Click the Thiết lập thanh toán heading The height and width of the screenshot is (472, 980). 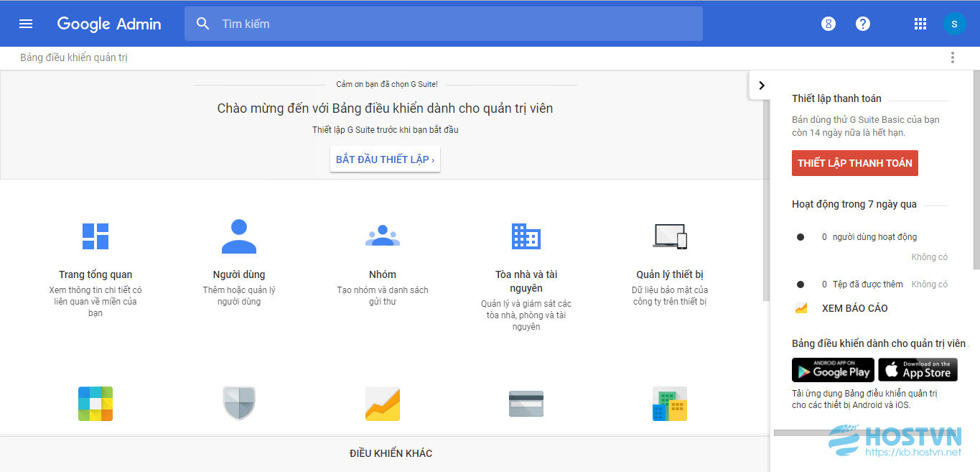click(836, 98)
